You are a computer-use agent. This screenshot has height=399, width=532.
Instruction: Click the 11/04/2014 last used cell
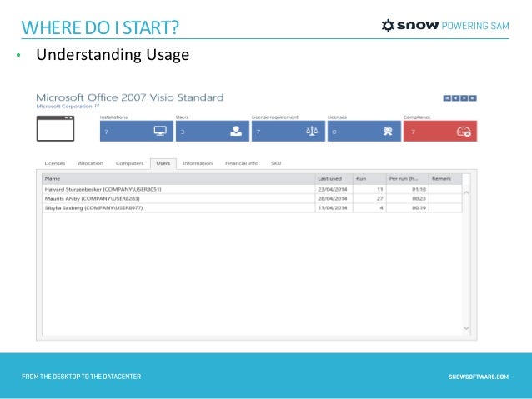(333, 207)
